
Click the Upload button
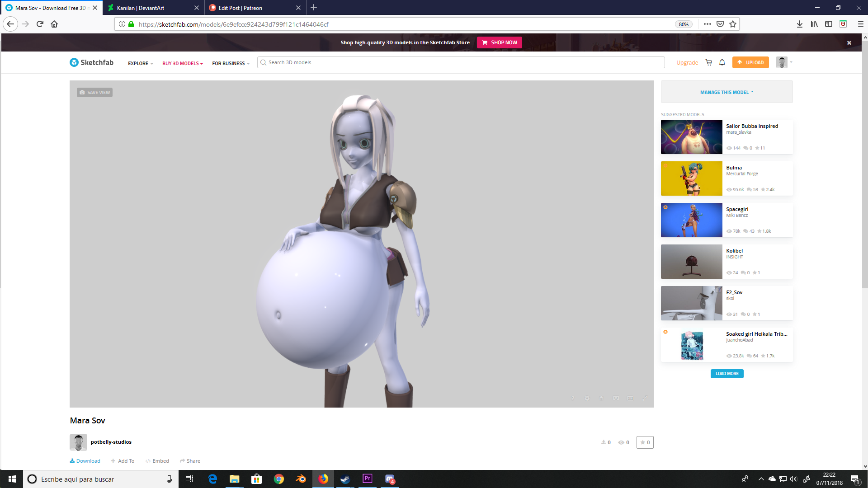point(750,62)
